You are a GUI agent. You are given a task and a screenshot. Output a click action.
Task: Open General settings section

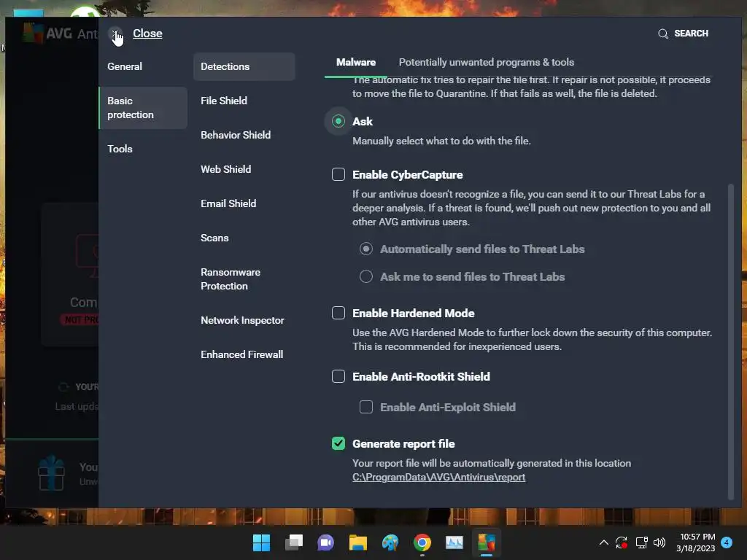[x=125, y=66]
